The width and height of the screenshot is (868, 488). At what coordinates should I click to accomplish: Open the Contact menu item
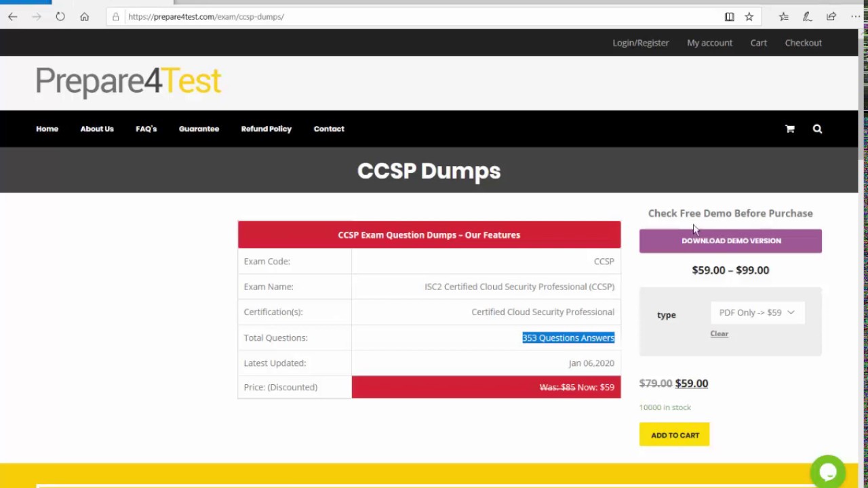coord(329,129)
